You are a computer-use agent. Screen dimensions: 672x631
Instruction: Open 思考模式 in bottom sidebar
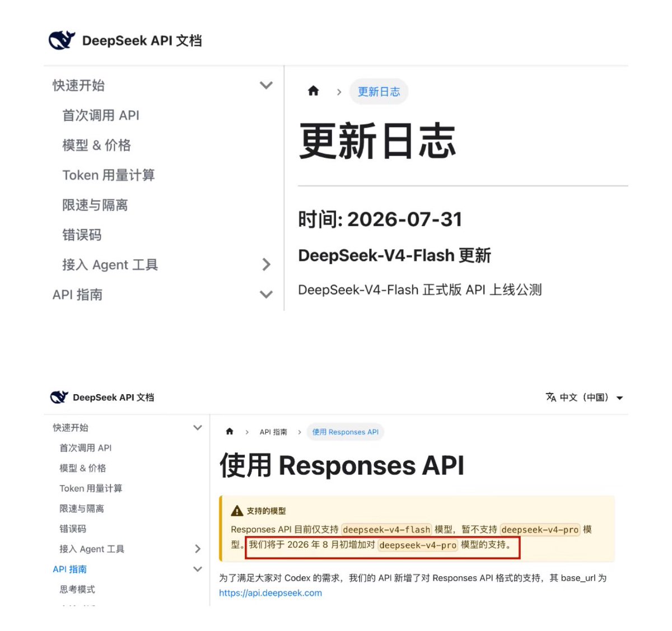point(77,589)
